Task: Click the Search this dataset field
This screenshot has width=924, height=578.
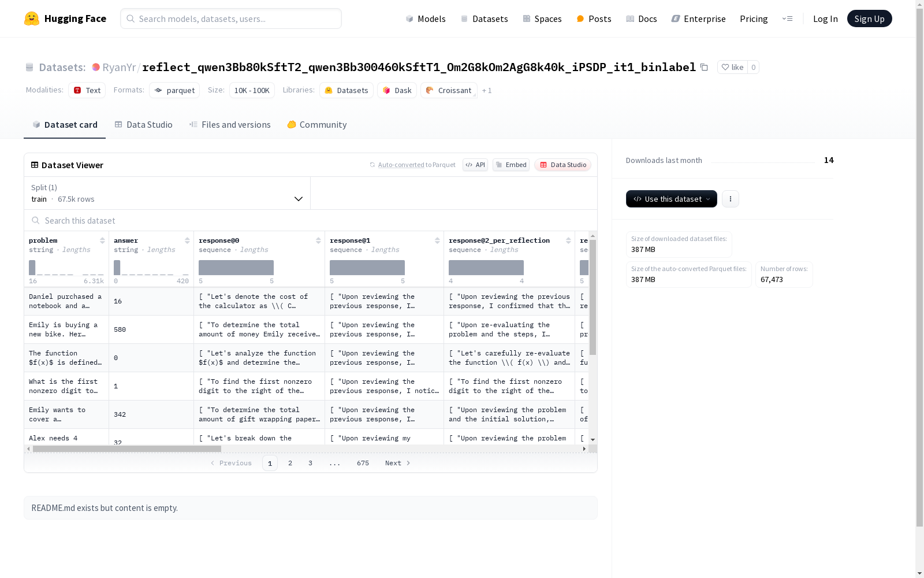Action: click(311, 220)
